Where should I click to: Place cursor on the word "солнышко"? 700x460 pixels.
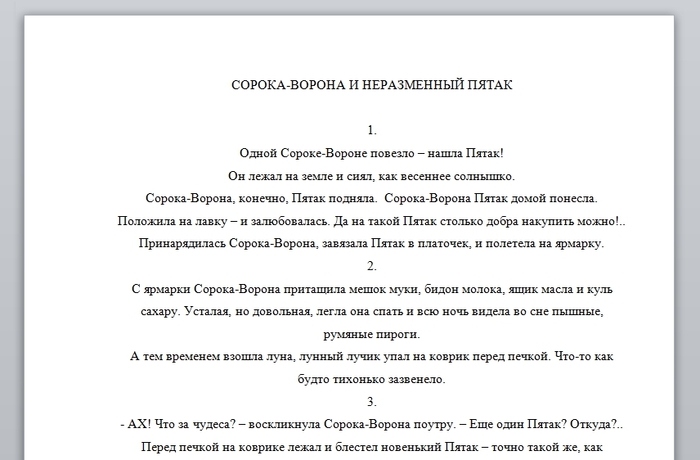coord(483,175)
